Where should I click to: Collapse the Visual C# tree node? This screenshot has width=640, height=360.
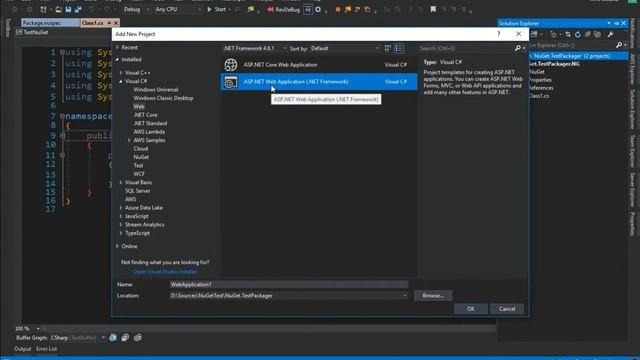coord(121,81)
